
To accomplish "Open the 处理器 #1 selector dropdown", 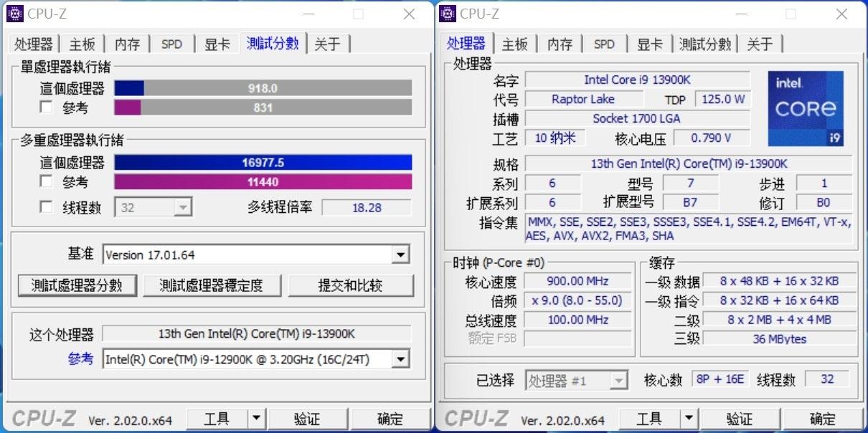I will [618, 380].
